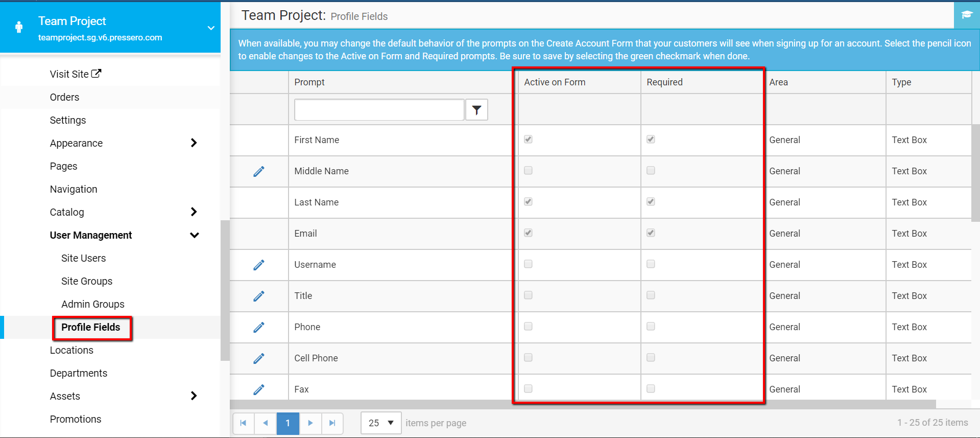
Task: Click the site person icon beside Team Project
Action: [19, 27]
